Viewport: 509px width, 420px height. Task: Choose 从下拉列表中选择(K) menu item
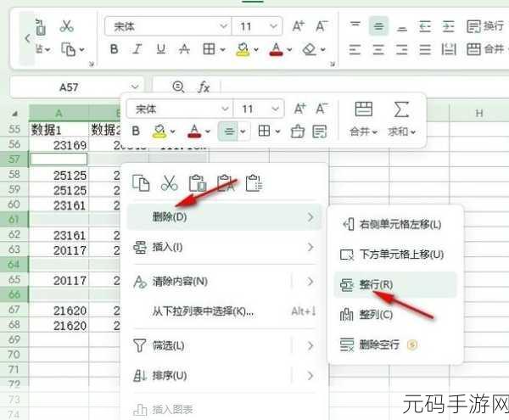(x=224, y=311)
